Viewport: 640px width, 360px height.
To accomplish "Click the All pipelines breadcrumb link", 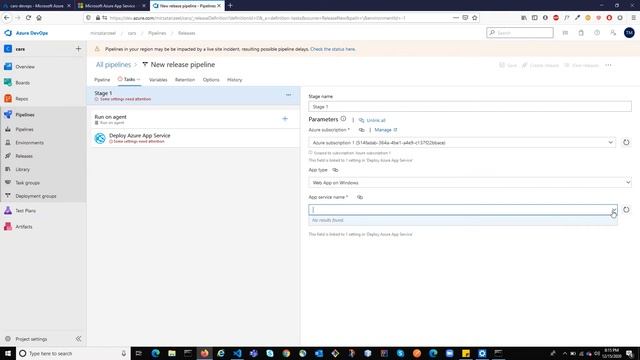I will pos(113,64).
